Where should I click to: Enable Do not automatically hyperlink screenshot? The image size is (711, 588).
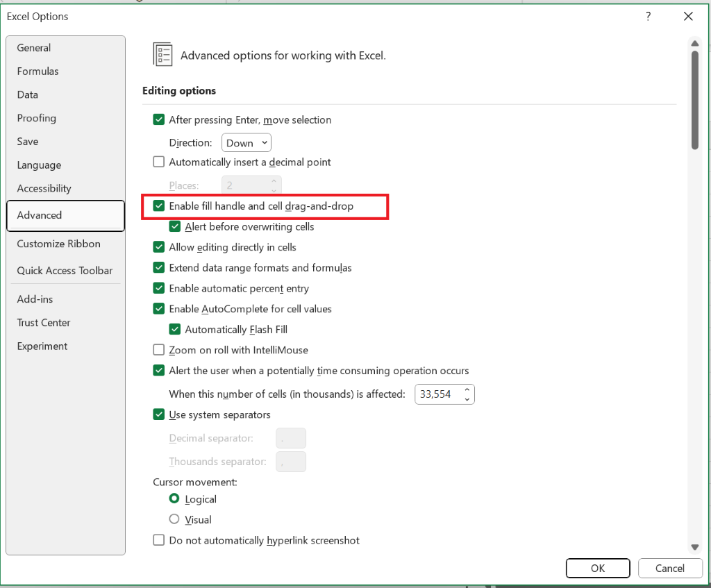pos(159,540)
